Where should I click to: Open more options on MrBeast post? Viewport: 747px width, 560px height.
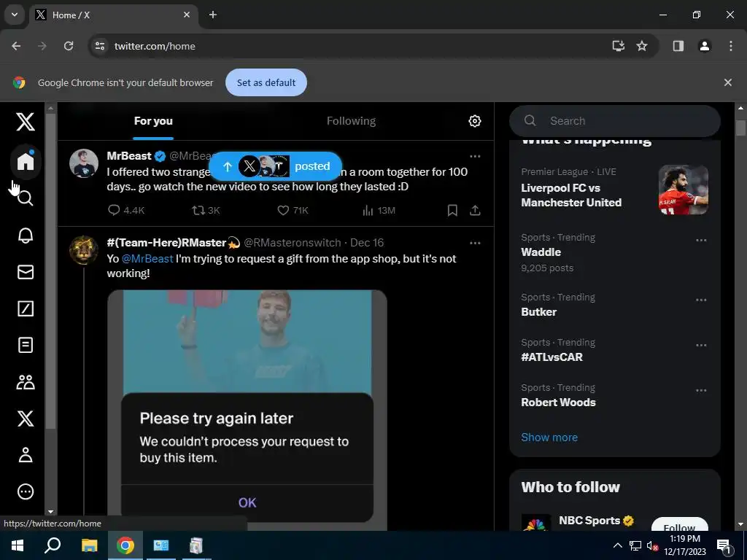coord(475,156)
